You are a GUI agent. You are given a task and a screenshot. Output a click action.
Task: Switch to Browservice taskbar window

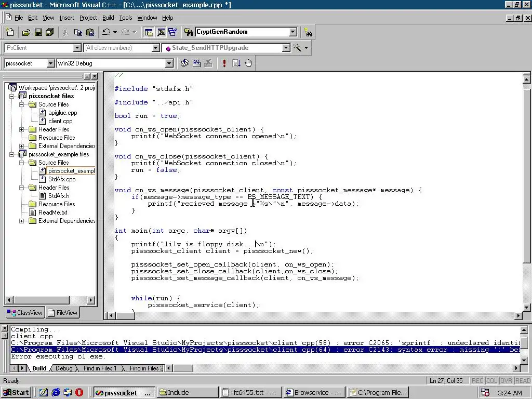click(314, 393)
